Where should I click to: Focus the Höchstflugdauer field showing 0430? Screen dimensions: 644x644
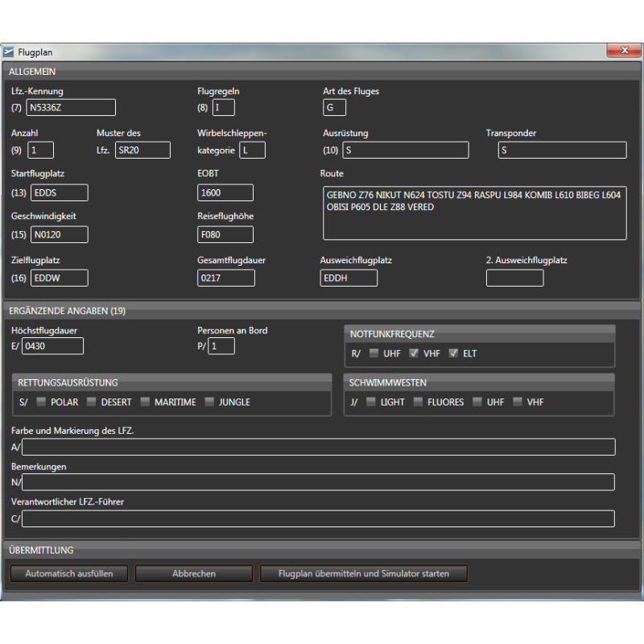pyautogui.click(x=52, y=346)
